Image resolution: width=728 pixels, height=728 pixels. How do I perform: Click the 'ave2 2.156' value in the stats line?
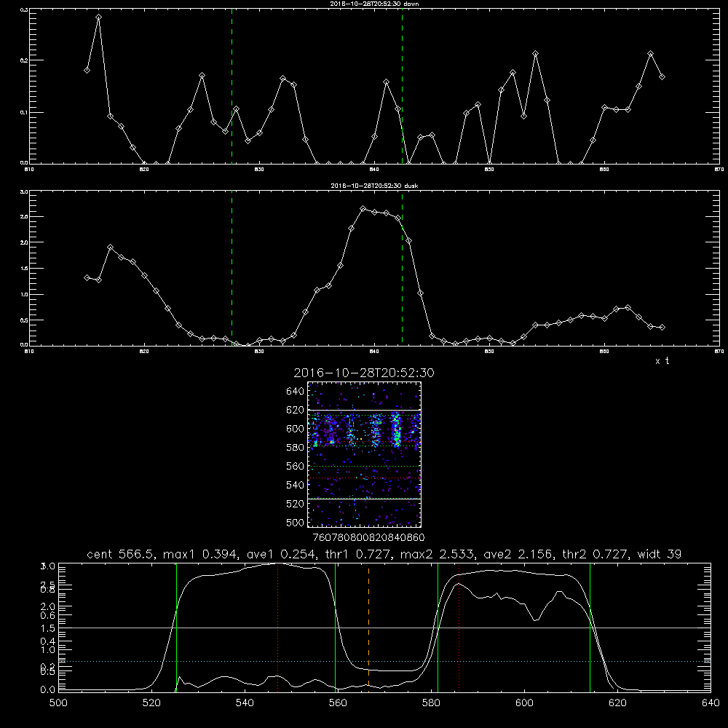click(518, 554)
